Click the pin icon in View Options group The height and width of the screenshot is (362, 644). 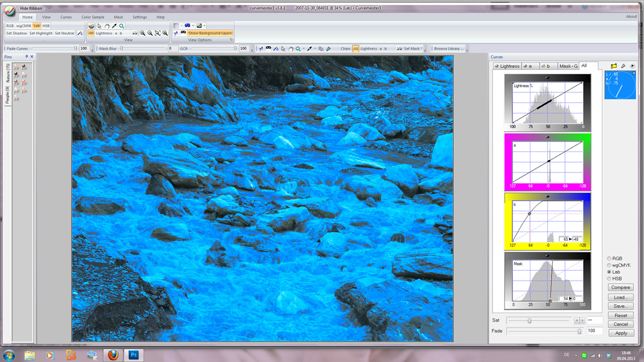point(176,33)
